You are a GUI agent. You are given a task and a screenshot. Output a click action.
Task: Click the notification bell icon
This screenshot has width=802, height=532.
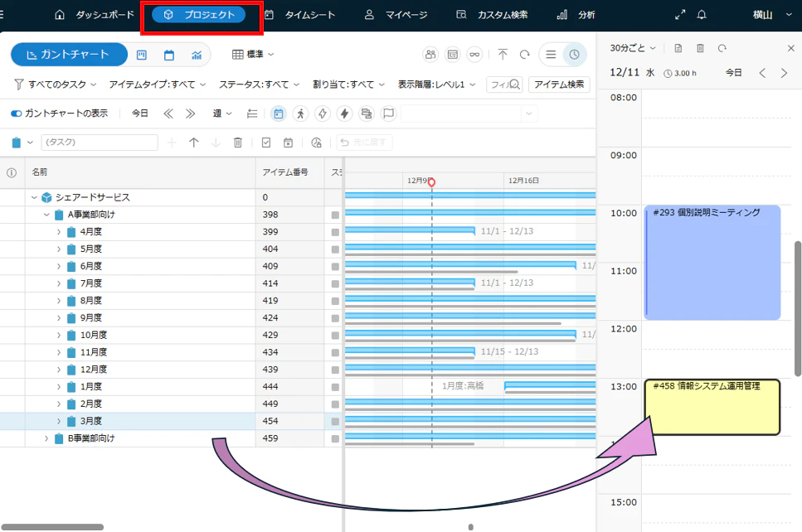(702, 15)
